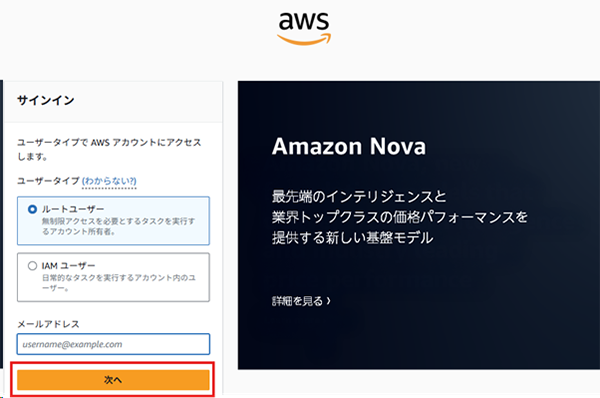
Task: Select the ルートユーザー radio button
Action: pos(33,209)
